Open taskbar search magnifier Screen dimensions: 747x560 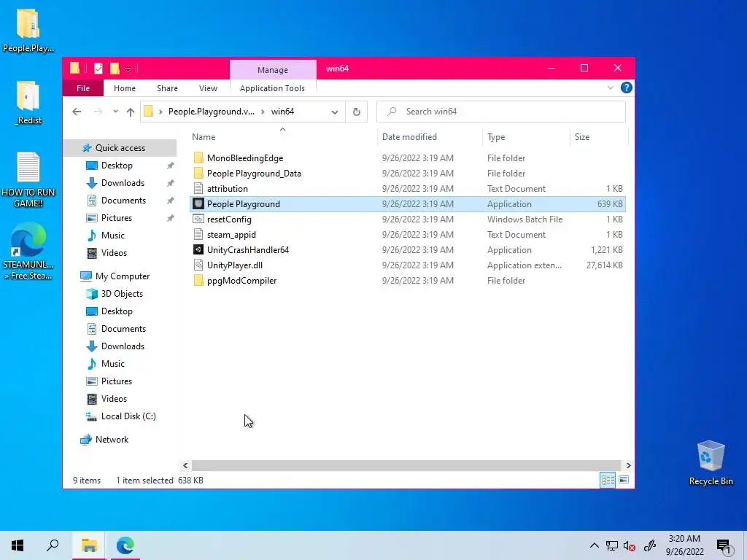(53, 545)
